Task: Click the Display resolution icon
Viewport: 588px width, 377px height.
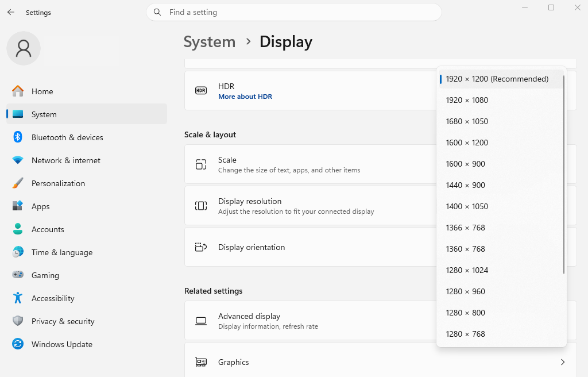Action: coord(201,206)
